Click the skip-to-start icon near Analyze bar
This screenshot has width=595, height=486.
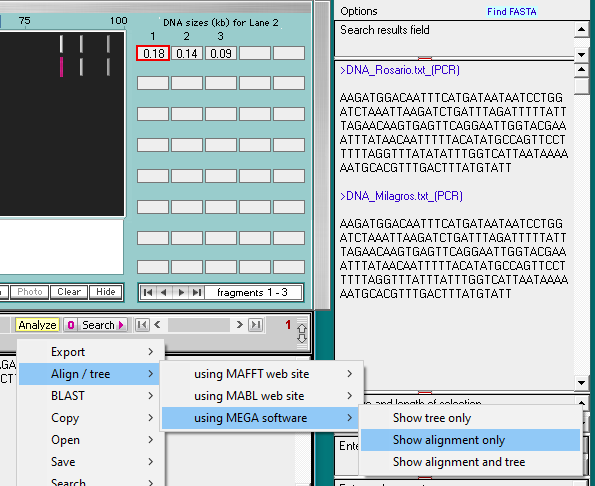point(142,325)
